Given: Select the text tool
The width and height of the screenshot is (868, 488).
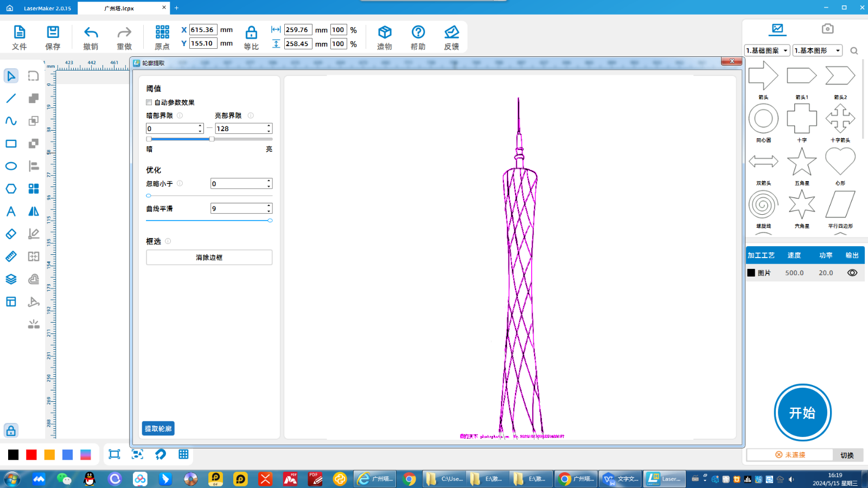Looking at the screenshot, I should [x=11, y=211].
